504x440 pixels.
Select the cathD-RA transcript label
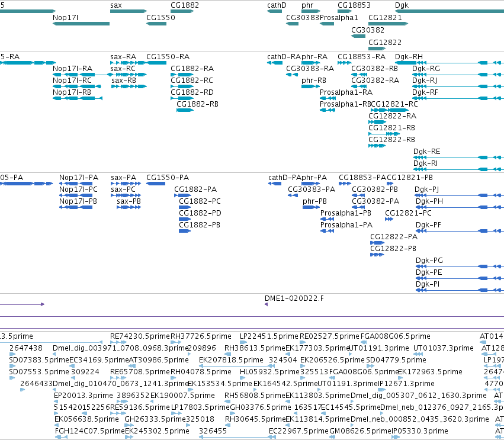pos(284,57)
